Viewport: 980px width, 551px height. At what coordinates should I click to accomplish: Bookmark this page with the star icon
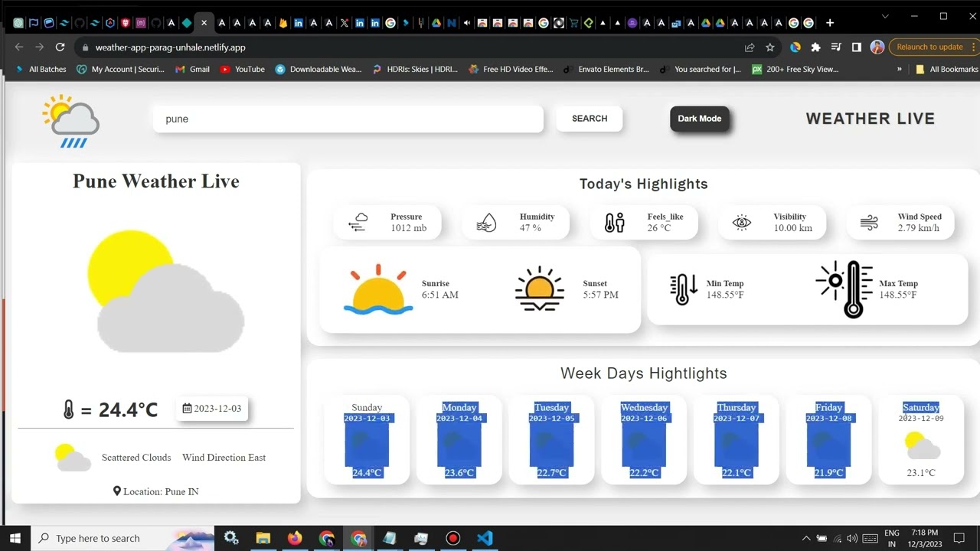coord(770,47)
